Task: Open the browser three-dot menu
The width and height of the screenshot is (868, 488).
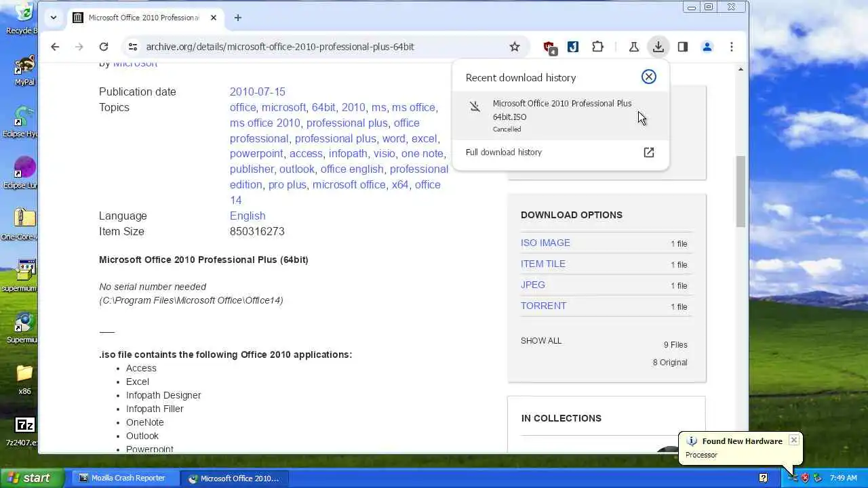Action: coord(732,47)
